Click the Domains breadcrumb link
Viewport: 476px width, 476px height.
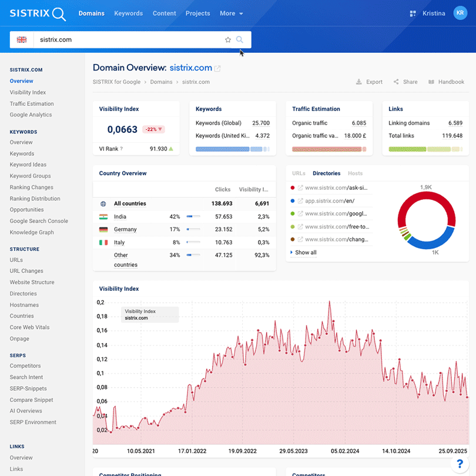pyautogui.click(x=161, y=82)
